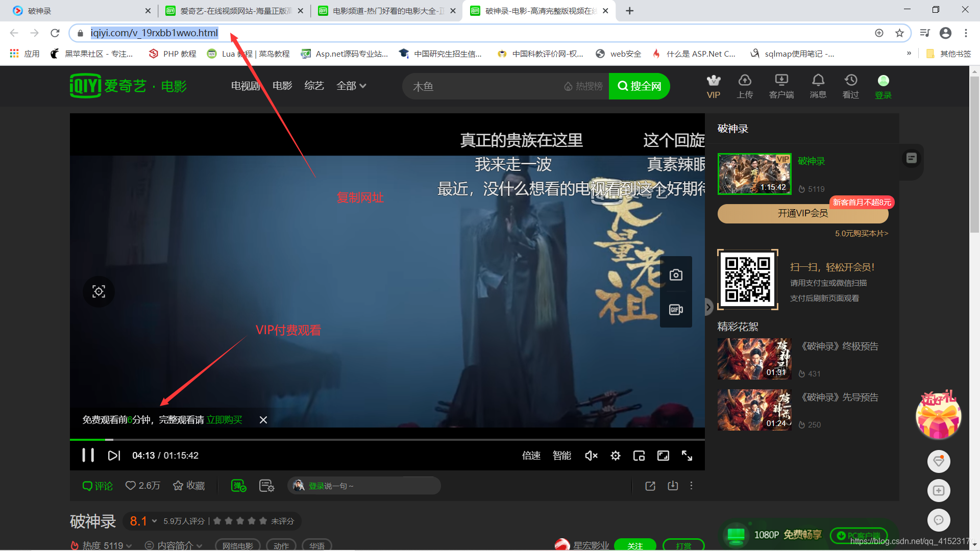Open 智能 quality menu
Screen dimensions: 980x551
point(561,456)
